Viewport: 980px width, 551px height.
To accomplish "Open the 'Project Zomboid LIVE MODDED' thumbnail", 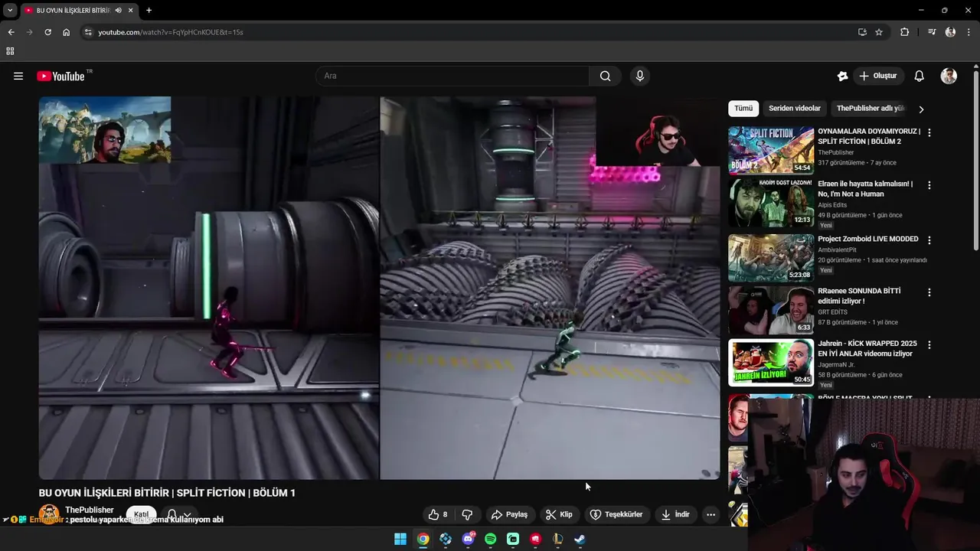I will (771, 257).
